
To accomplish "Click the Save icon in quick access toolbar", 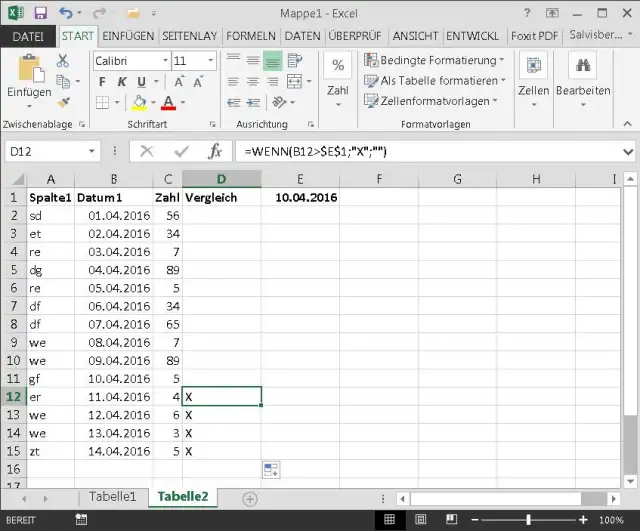I will coord(40,14).
